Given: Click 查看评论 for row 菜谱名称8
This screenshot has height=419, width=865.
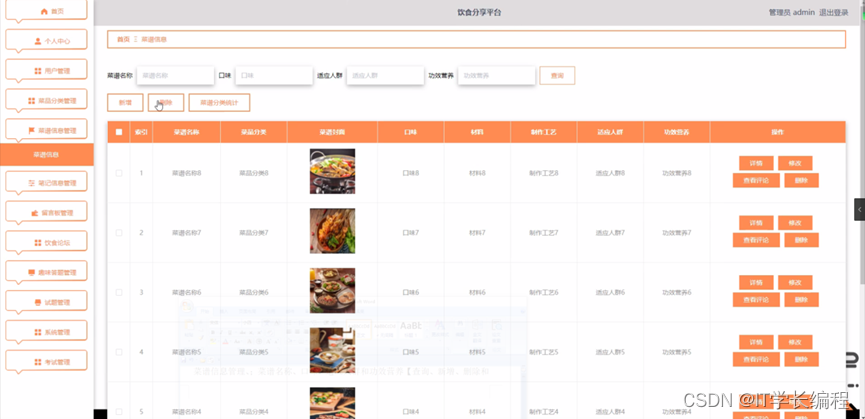Looking at the screenshot, I should (756, 180).
